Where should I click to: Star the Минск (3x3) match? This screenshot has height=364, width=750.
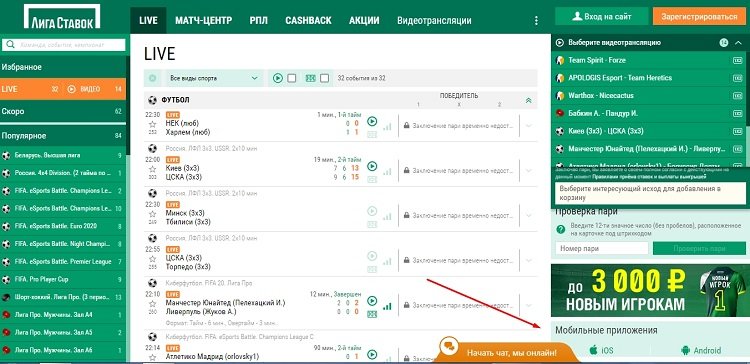pyautogui.click(x=152, y=214)
